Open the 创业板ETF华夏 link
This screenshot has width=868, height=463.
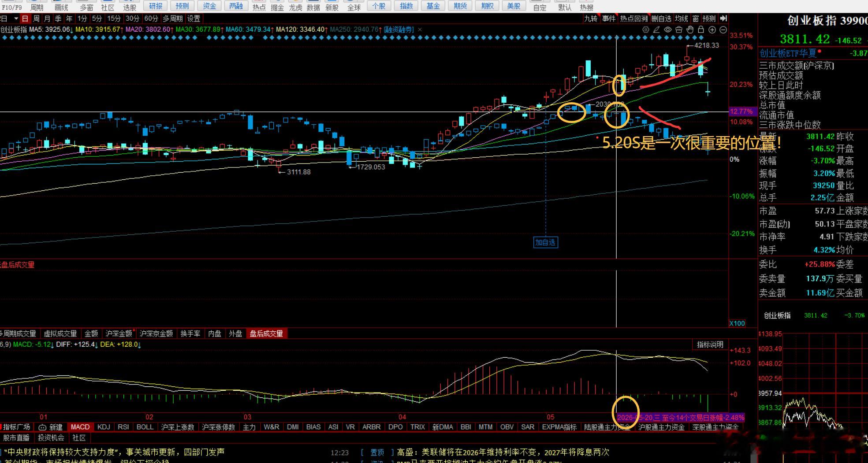coord(788,53)
